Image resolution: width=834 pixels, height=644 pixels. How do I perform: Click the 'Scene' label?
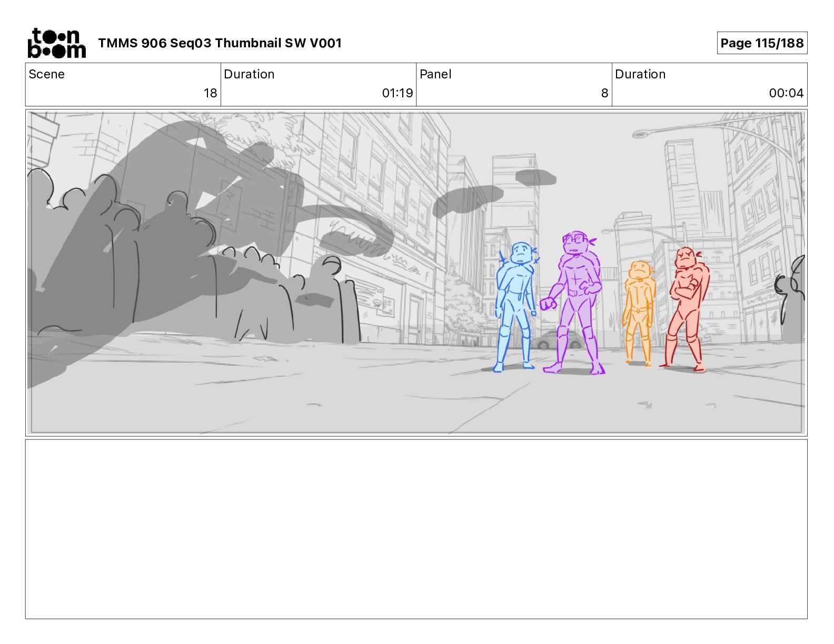coord(46,74)
